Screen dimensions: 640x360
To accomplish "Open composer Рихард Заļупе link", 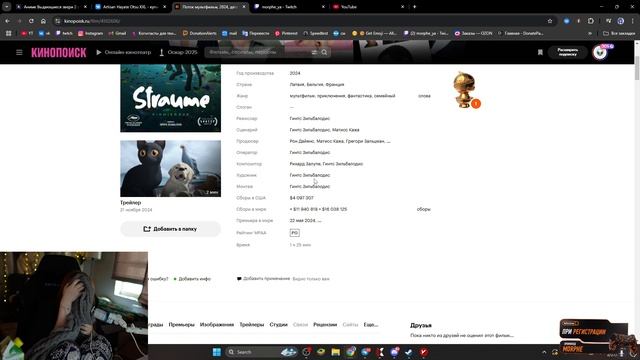I will [x=305, y=164].
